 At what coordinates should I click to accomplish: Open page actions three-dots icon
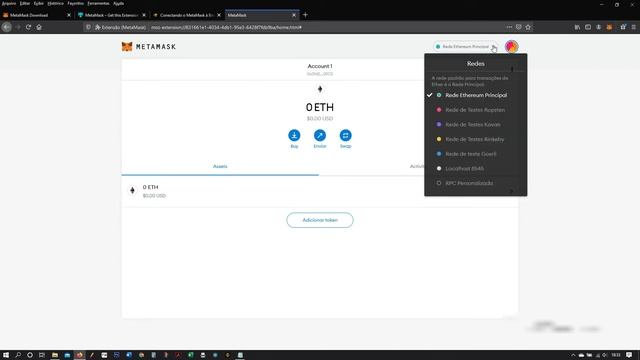click(509, 27)
